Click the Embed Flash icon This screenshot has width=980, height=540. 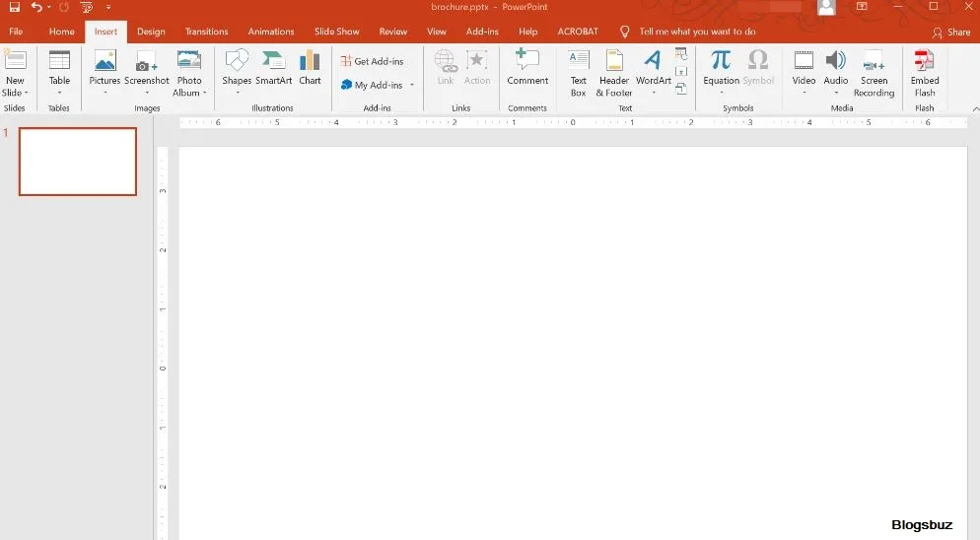pyautogui.click(x=924, y=62)
